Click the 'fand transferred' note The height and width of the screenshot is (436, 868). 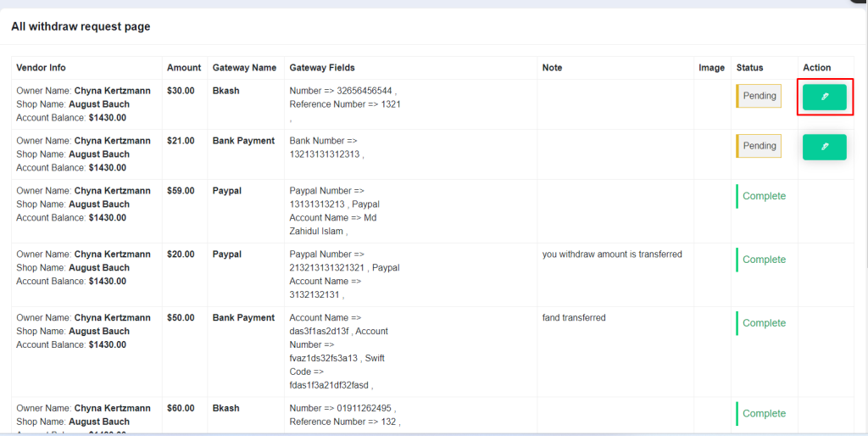(574, 317)
